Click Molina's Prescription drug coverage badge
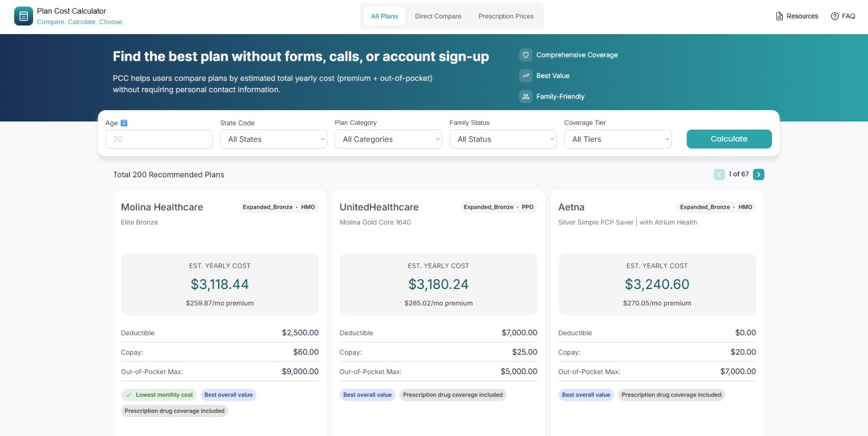The image size is (868, 436). click(175, 411)
